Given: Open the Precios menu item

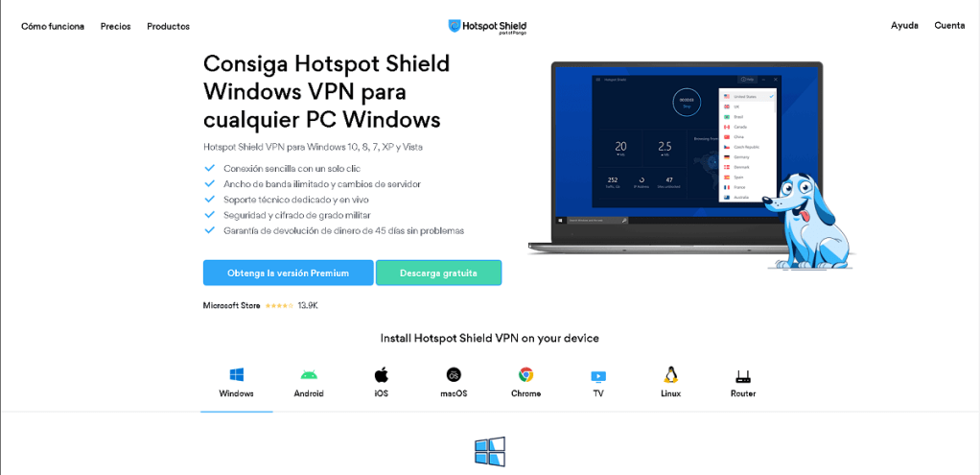Looking at the screenshot, I should tap(116, 26).
